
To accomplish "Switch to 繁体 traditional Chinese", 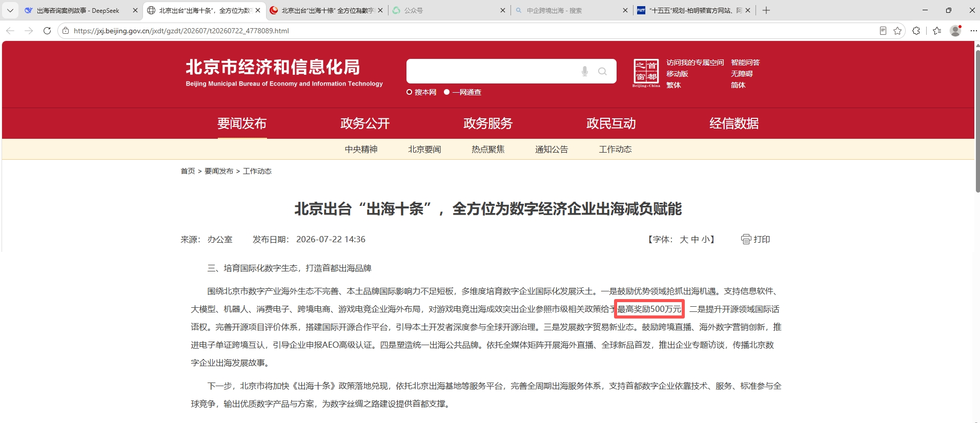I will click(x=673, y=85).
